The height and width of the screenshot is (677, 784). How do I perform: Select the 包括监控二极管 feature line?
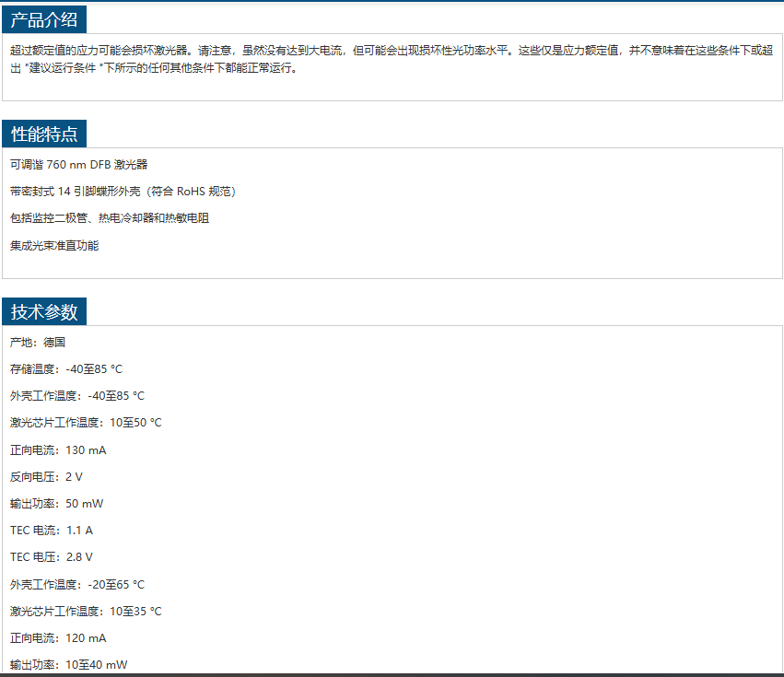click(110, 218)
